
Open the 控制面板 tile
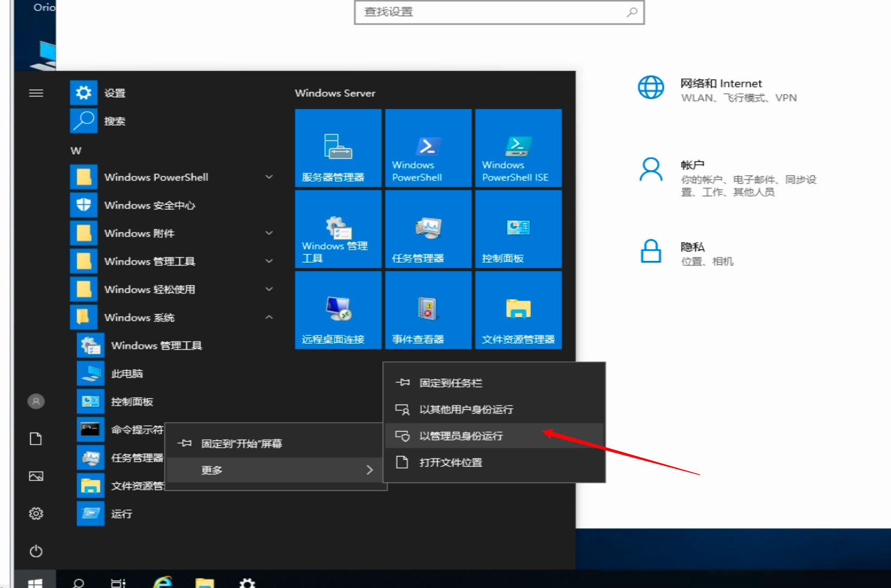pos(518,229)
